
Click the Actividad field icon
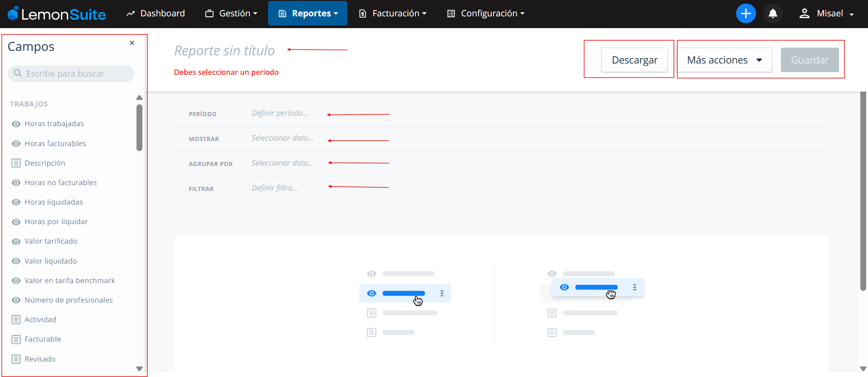pos(16,319)
